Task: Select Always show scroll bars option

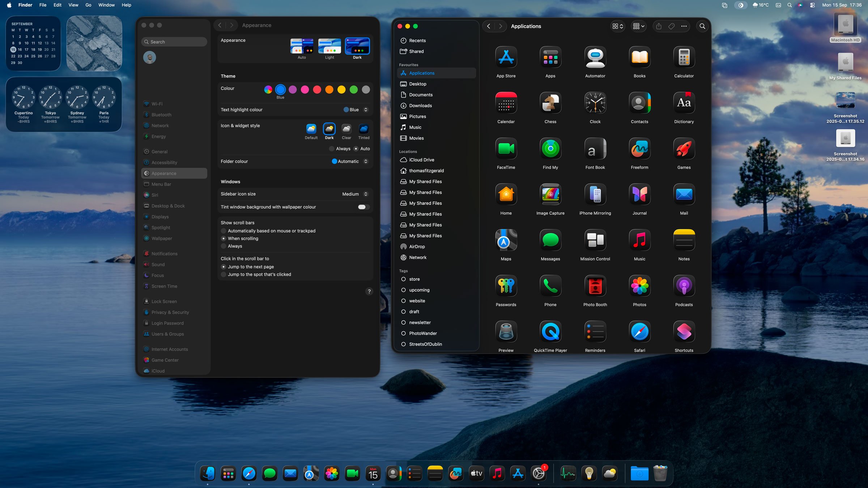Action: click(224, 246)
